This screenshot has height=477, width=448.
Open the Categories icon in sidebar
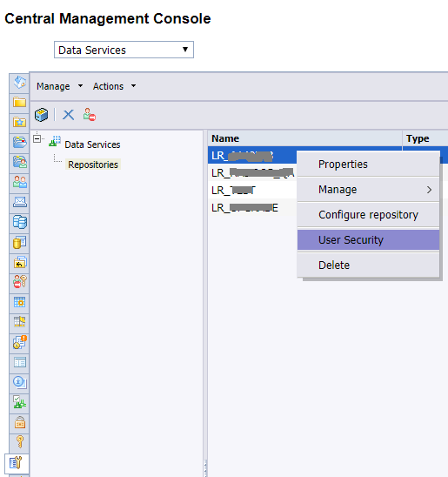point(19,142)
